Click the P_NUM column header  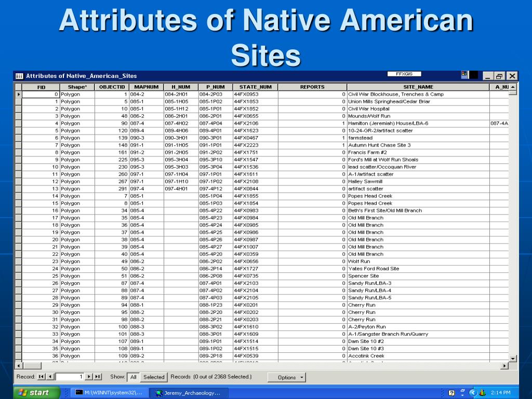[216, 87]
